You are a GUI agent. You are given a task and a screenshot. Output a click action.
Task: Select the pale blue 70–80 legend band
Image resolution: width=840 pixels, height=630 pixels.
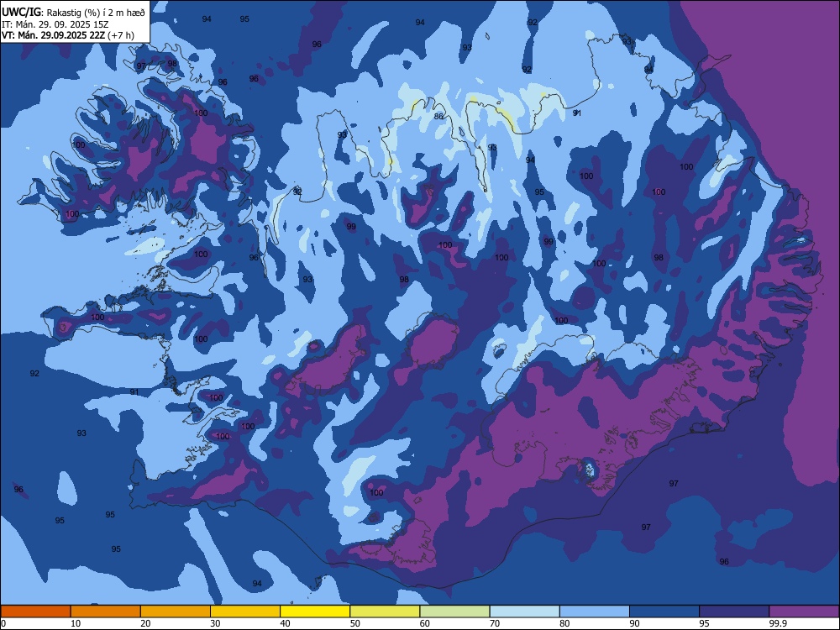524,612
